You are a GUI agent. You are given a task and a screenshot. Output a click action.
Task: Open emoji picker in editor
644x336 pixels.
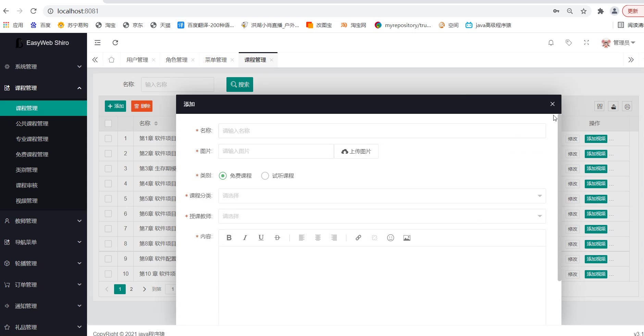tap(391, 238)
